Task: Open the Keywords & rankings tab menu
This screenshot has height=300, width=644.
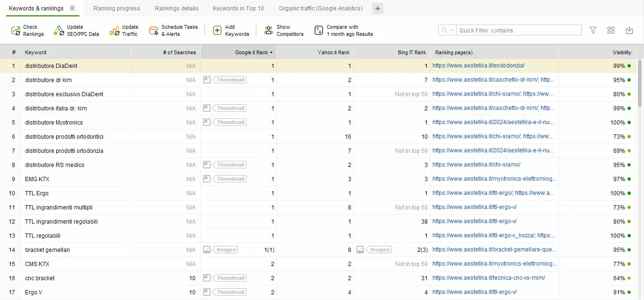Action: click(x=72, y=8)
